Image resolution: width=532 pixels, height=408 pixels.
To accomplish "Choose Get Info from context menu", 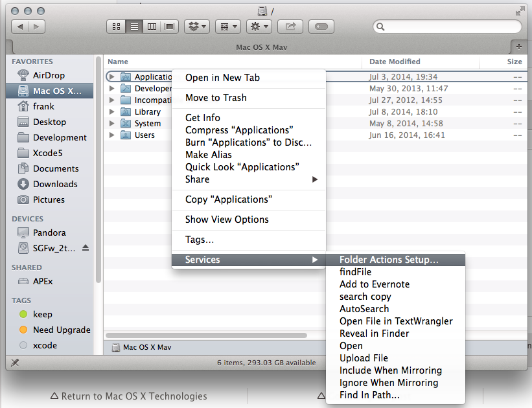I will coord(249,118).
